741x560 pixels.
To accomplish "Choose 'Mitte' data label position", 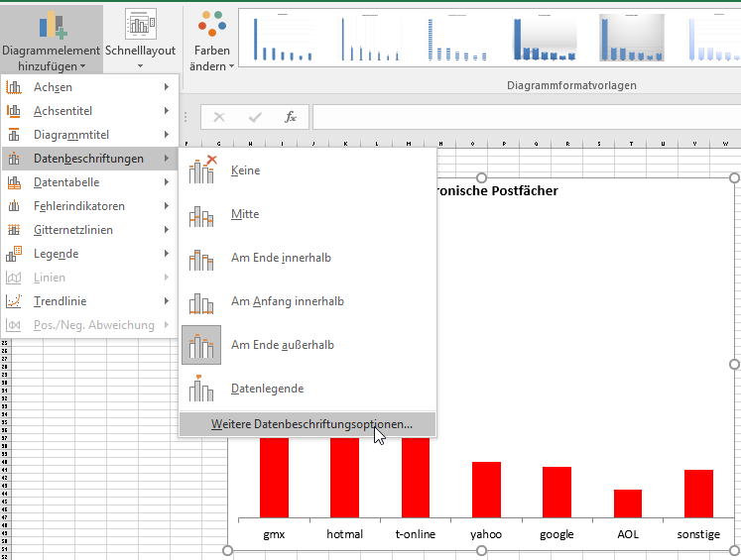I will (245, 214).
